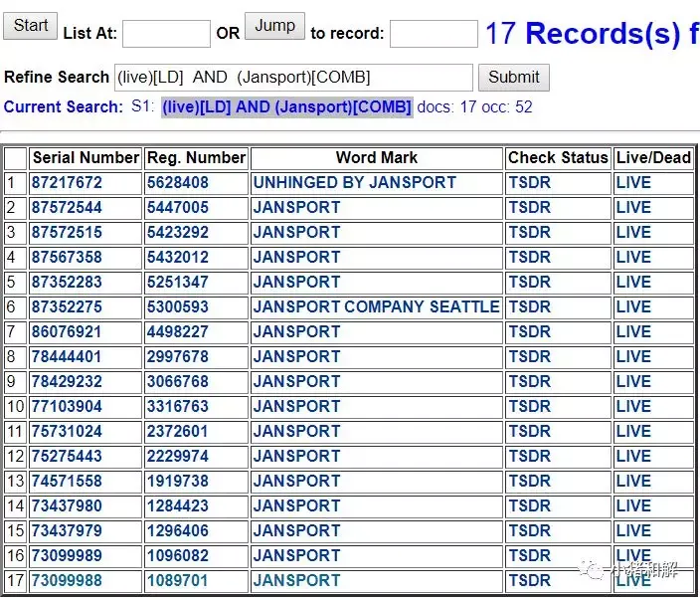Click the Serial Number column header
Viewport: 700px width, 600px height.
click(x=86, y=157)
